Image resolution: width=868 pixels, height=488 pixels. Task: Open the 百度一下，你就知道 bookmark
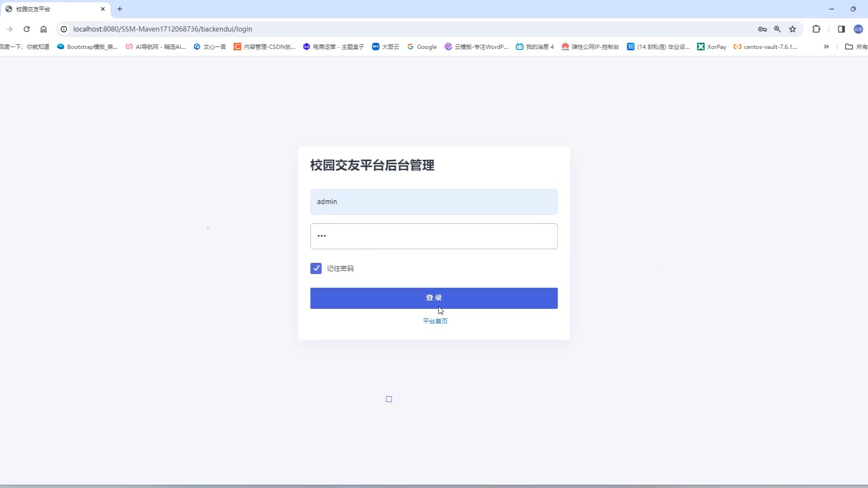[x=24, y=47]
